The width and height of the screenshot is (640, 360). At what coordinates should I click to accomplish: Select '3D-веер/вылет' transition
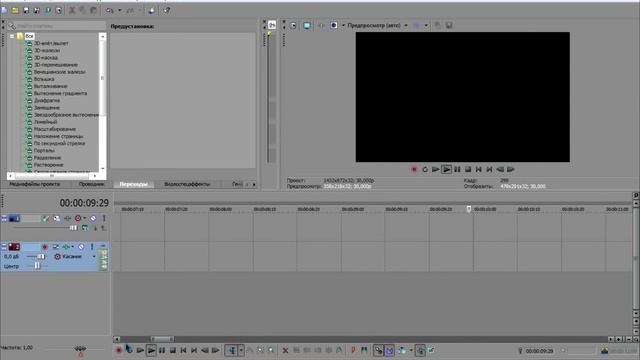tap(51, 43)
